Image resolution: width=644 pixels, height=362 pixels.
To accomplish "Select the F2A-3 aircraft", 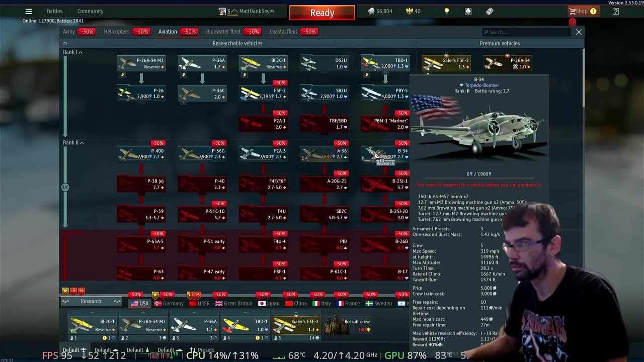I will 263,154.
